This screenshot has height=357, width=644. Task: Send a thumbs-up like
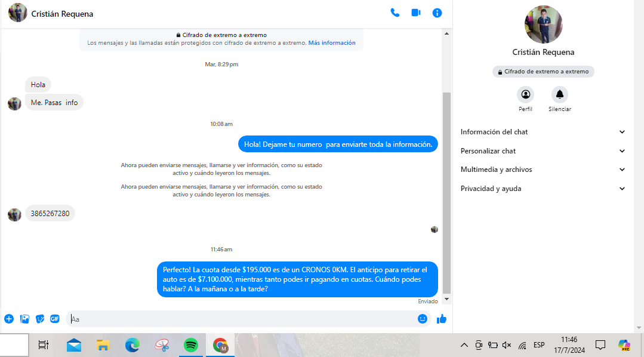tap(442, 319)
